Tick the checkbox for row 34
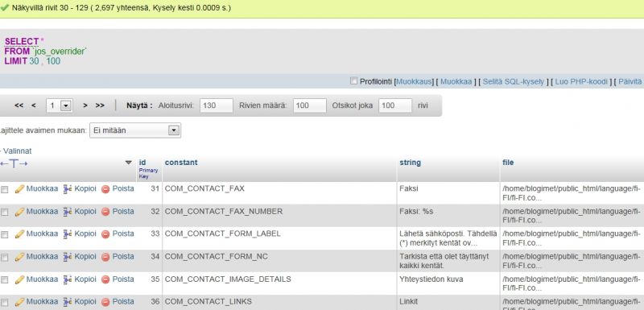The height and width of the screenshot is (310, 644). 5,258
